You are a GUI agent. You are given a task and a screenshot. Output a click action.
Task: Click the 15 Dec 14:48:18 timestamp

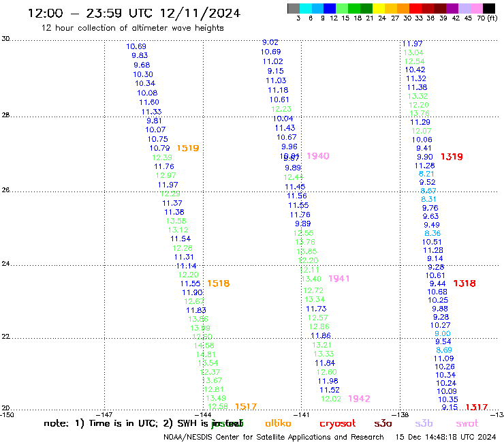[445, 437]
